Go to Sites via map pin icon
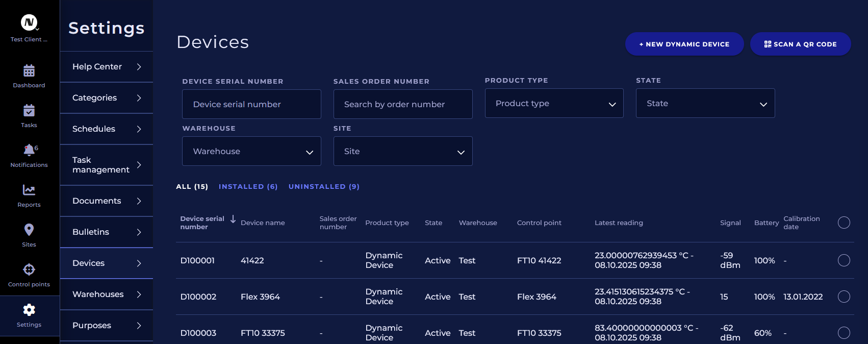 (29, 230)
